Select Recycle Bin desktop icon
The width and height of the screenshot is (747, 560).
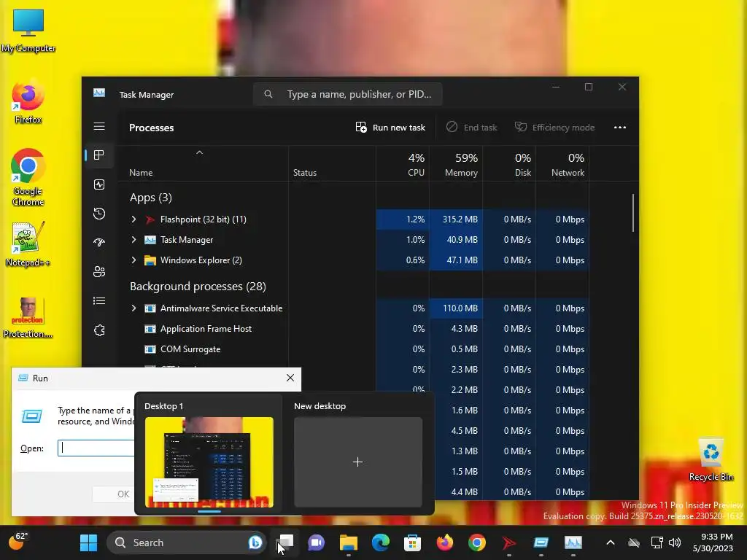pyautogui.click(x=711, y=459)
